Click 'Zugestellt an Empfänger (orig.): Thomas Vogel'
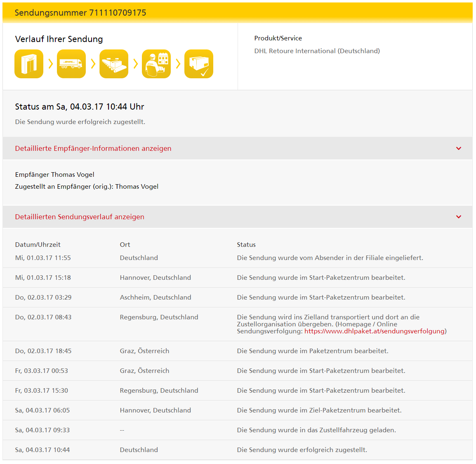 [x=87, y=187]
